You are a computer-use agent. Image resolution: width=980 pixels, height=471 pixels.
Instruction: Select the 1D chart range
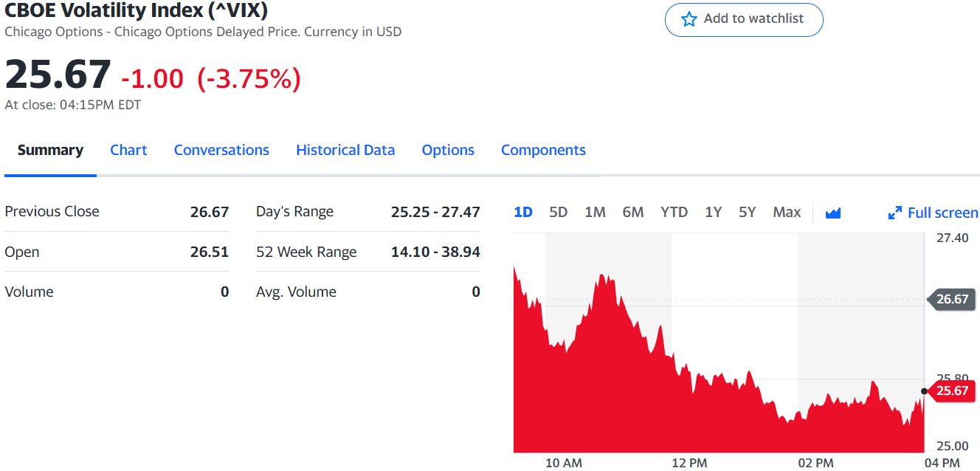tap(523, 212)
